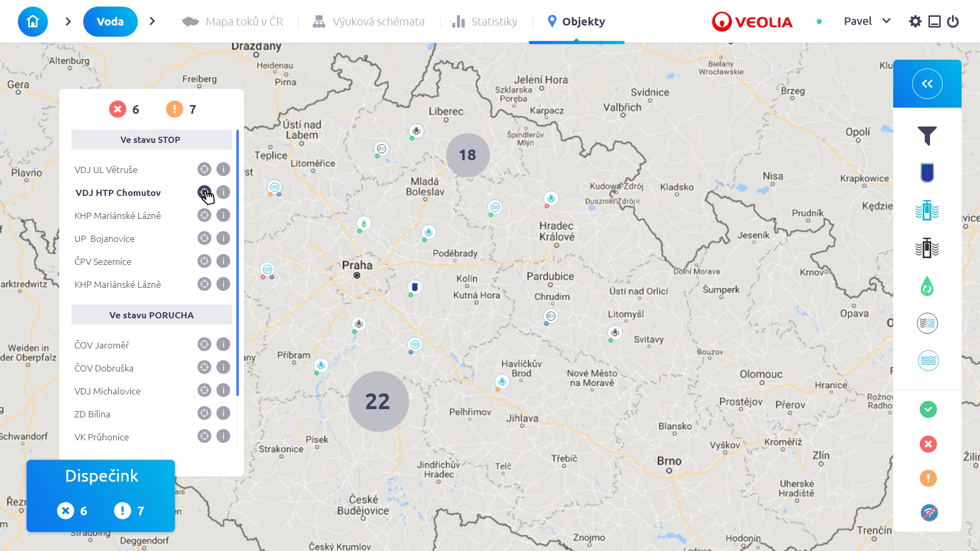
Task: Locate UP Bojanovice on map
Action: click(204, 238)
